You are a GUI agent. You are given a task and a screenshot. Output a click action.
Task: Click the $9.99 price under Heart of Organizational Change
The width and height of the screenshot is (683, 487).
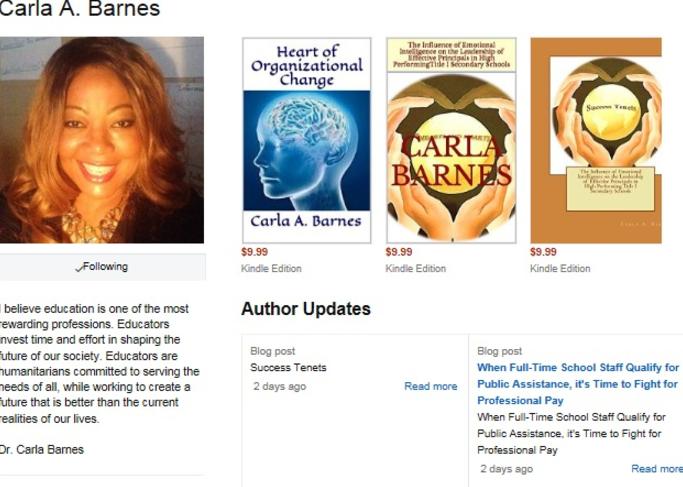coord(255,252)
